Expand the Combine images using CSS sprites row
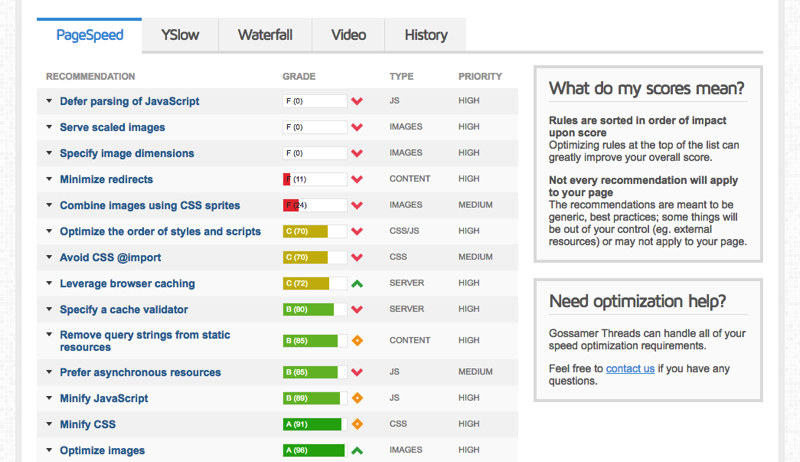The width and height of the screenshot is (800, 462). click(x=49, y=204)
